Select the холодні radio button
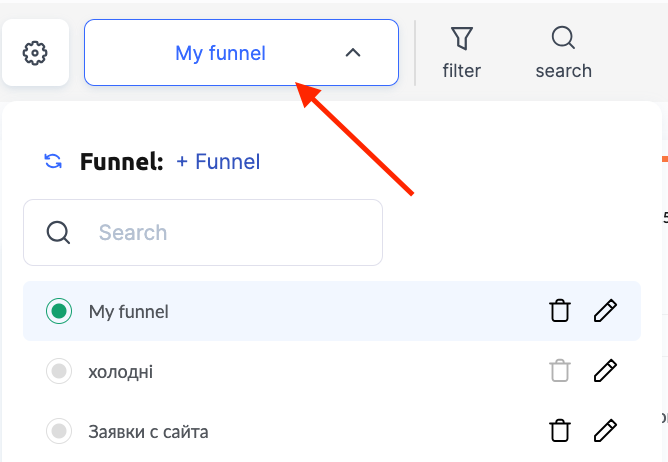 tap(59, 371)
